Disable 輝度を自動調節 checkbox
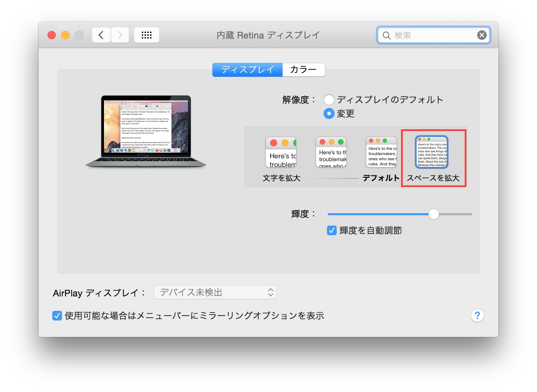This screenshot has height=392, width=537. click(331, 230)
